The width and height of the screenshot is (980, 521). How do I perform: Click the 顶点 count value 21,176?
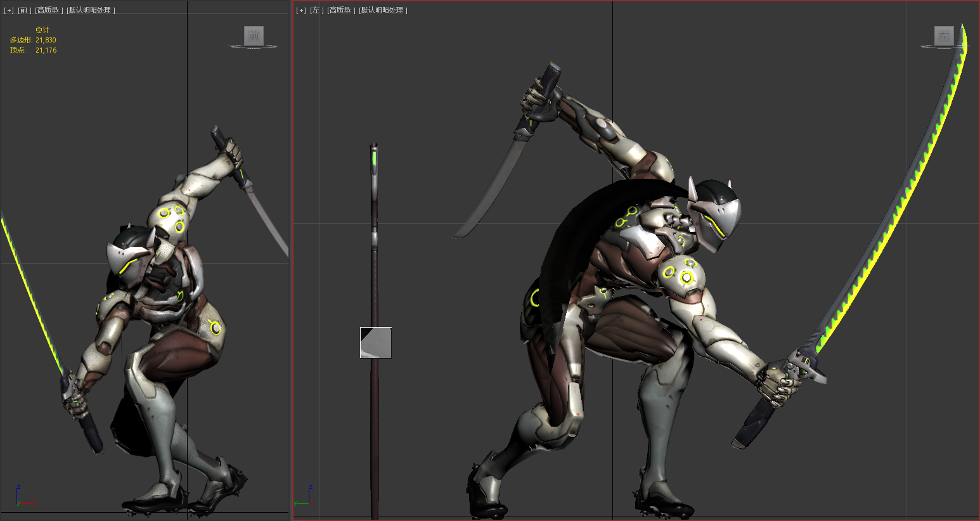tap(46, 50)
